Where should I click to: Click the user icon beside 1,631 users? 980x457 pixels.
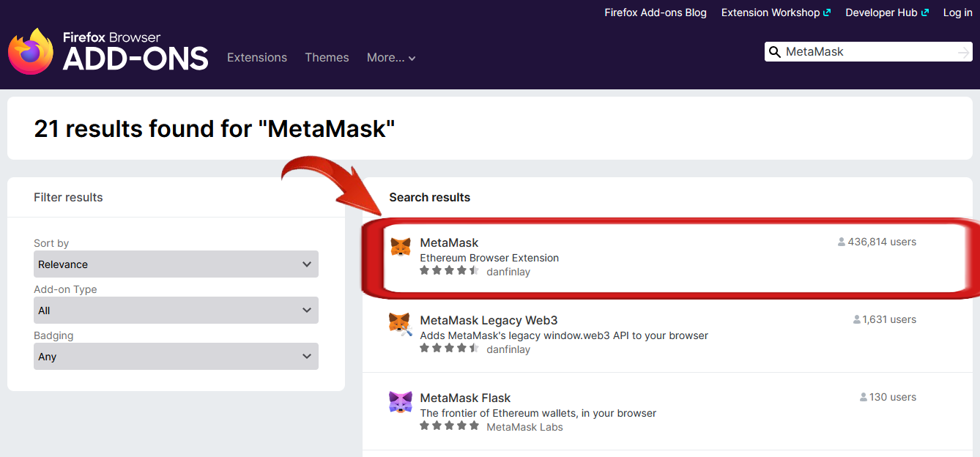point(857,319)
